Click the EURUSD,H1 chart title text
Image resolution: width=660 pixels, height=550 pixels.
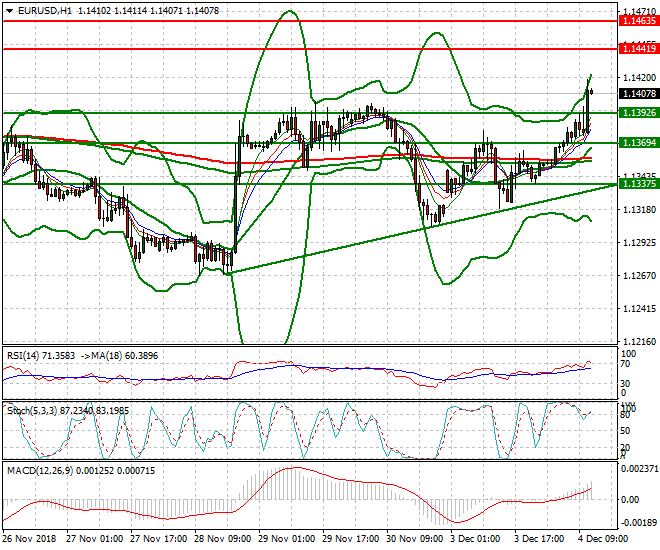point(45,11)
